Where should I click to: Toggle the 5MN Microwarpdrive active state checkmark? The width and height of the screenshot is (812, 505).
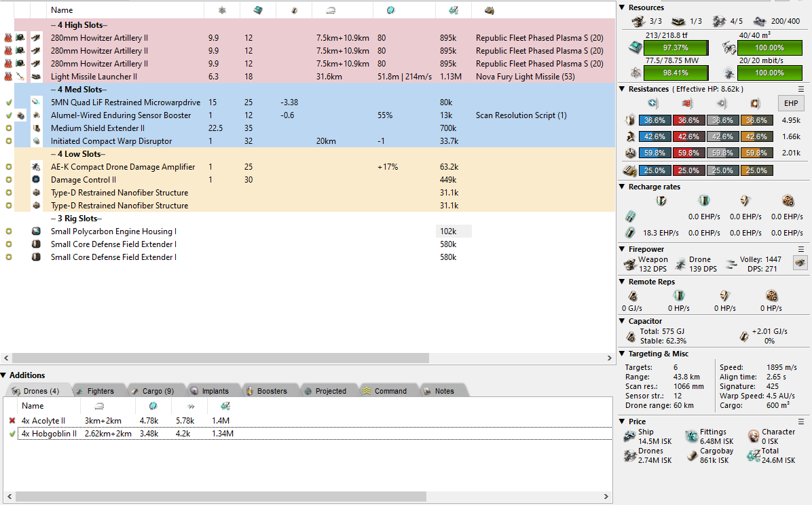click(x=8, y=102)
